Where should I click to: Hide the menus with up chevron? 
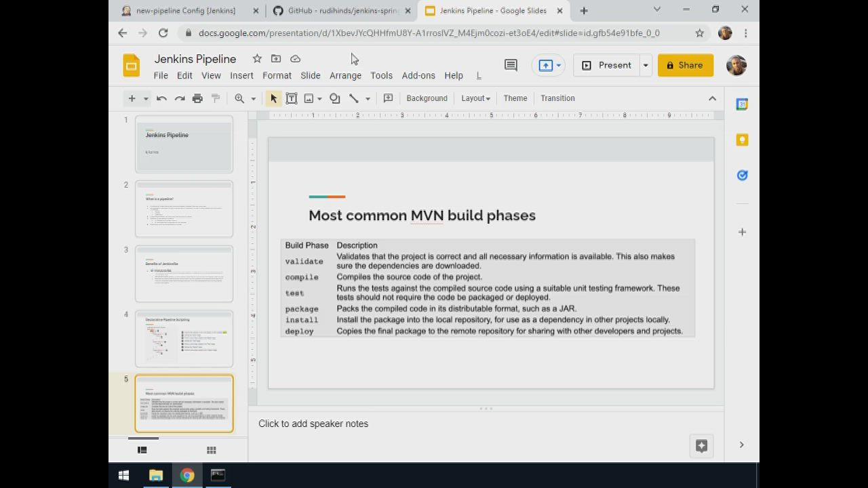pyautogui.click(x=712, y=98)
